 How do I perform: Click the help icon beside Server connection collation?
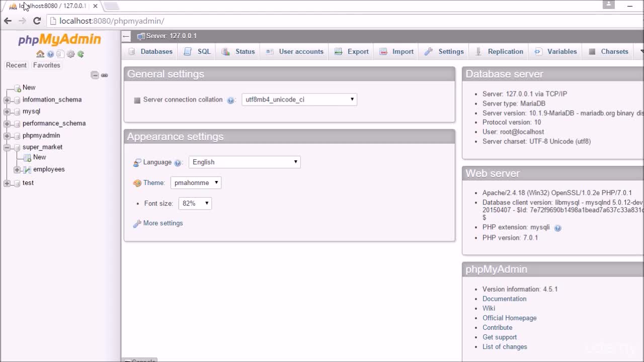pos(230,100)
